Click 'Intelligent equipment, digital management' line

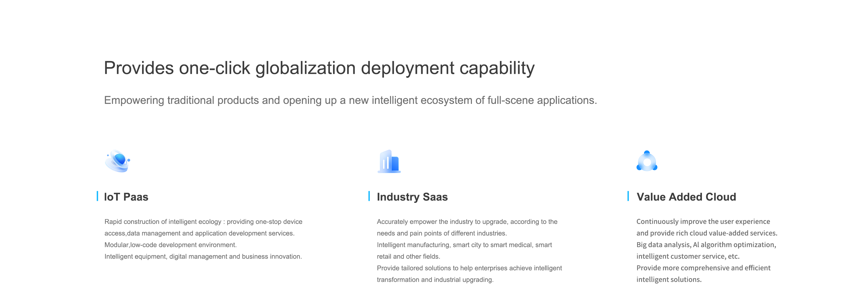[203, 256]
